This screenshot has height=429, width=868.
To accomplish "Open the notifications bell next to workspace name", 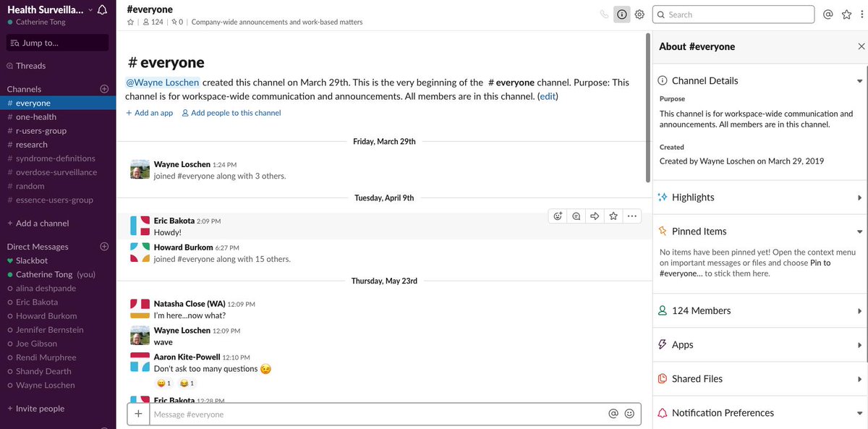I will tap(102, 10).
